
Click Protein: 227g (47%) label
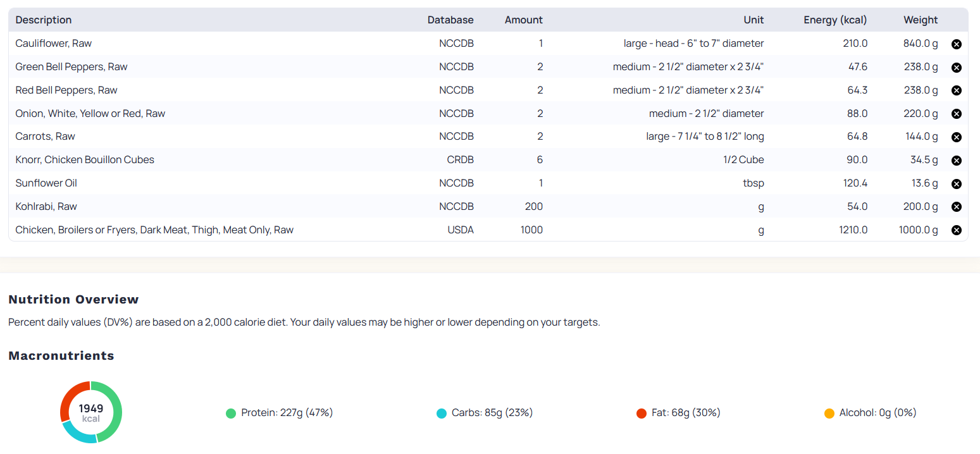tap(287, 413)
